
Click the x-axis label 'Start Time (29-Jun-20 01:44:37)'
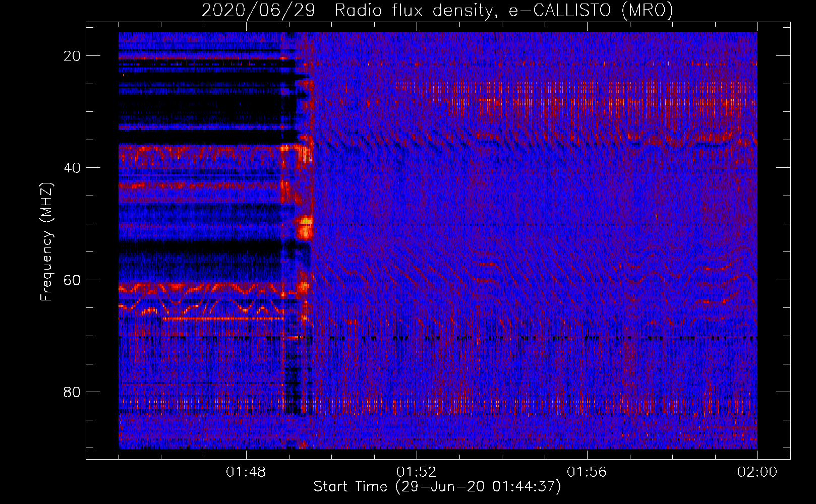click(x=437, y=487)
